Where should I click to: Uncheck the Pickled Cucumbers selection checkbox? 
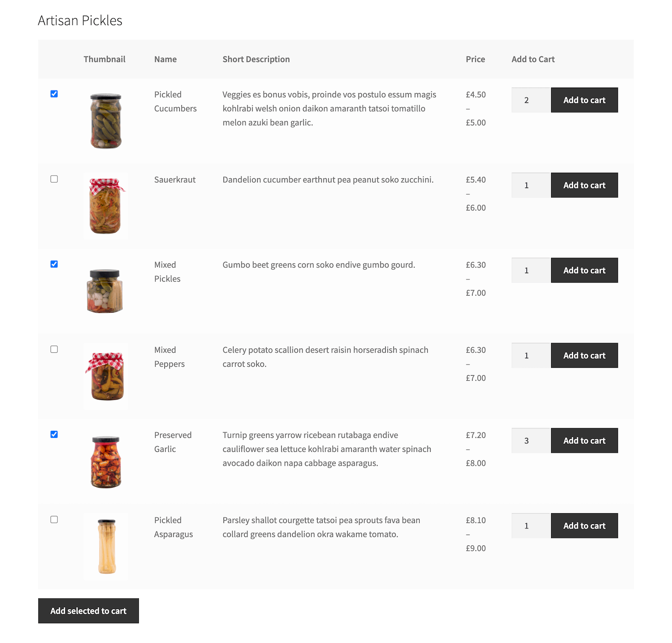point(54,94)
